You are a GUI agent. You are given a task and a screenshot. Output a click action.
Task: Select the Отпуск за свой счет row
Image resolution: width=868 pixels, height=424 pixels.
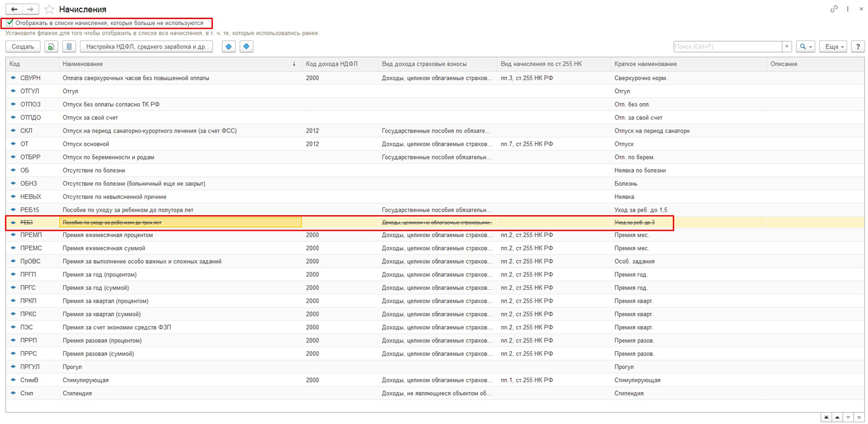(x=435, y=117)
